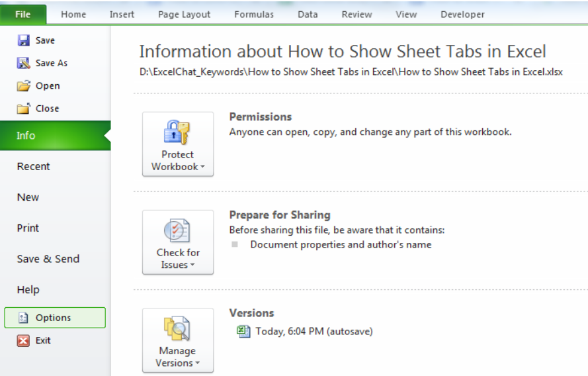Click the red Exit X icon
The height and width of the screenshot is (376, 588).
(23, 340)
